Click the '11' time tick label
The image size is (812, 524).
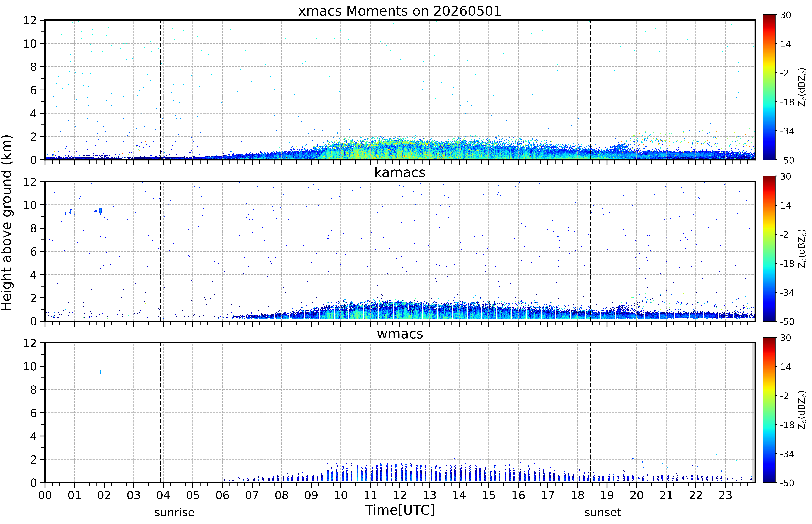point(370,495)
